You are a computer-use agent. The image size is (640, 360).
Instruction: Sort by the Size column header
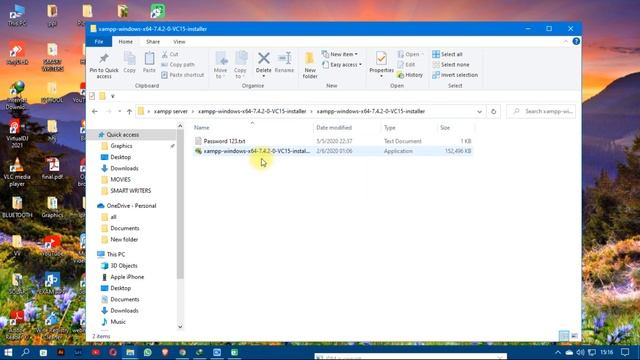coord(456,128)
